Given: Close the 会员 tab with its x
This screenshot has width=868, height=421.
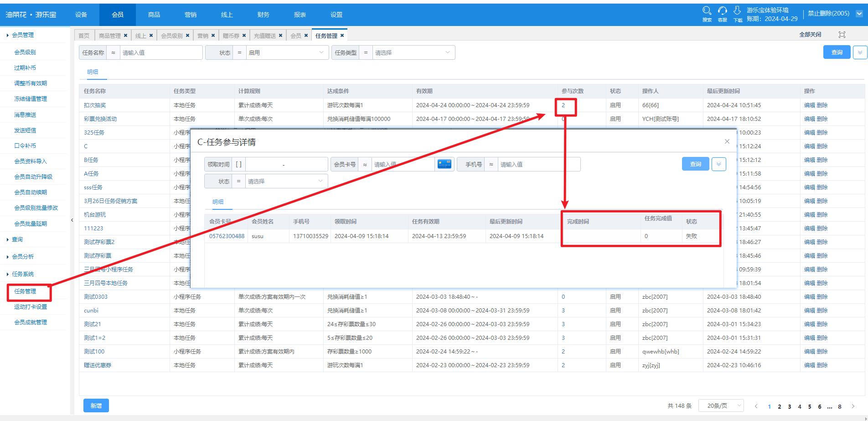Looking at the screenshot, I should (306, 36).
